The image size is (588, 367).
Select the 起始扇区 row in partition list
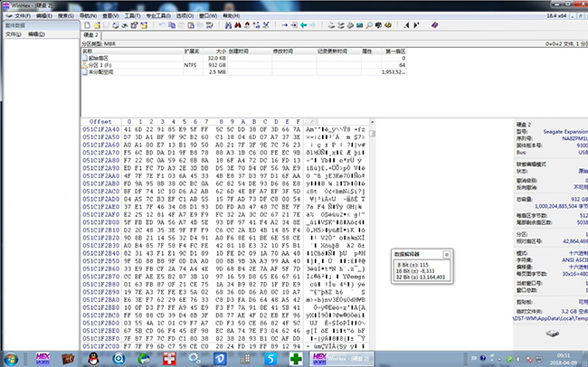(243, 58)
